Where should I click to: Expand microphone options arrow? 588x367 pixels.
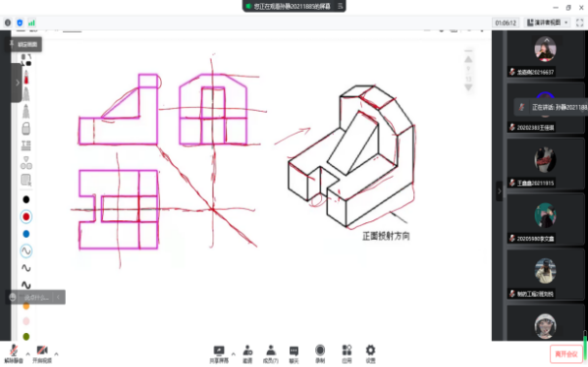[x=28, y=353]
